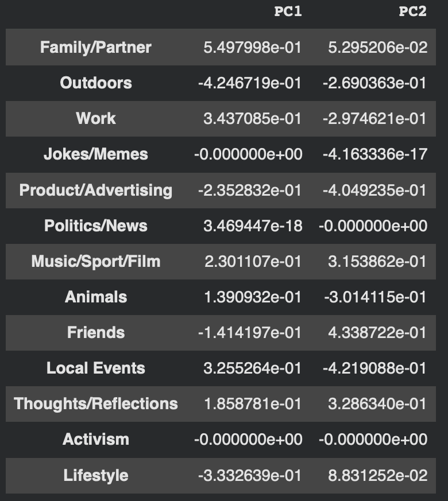This screenshot has width=448, height=501.
Task: Click the Music/Sport/Film row label
Action: [x=96, y=261]
